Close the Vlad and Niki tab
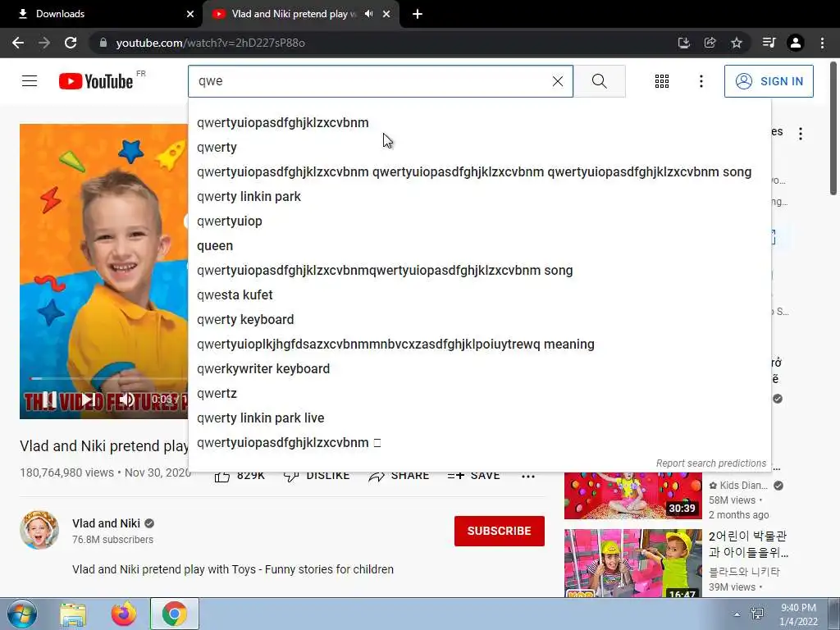Viewport: 840px width, 630px height. point(386,14)
